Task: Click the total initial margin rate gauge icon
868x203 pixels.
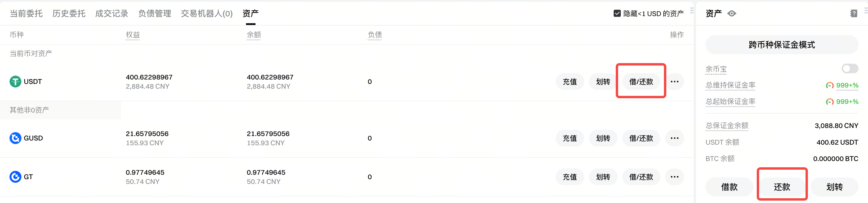Action: tap(829, 102)
